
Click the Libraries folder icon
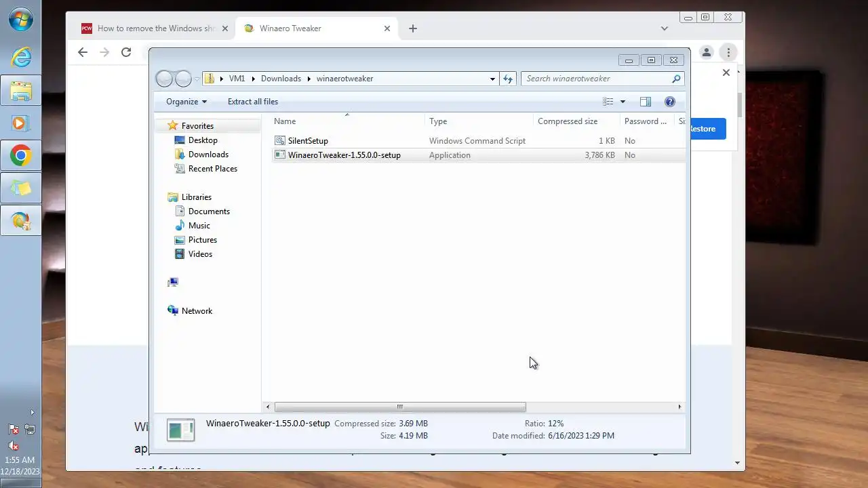click(173, 197)
